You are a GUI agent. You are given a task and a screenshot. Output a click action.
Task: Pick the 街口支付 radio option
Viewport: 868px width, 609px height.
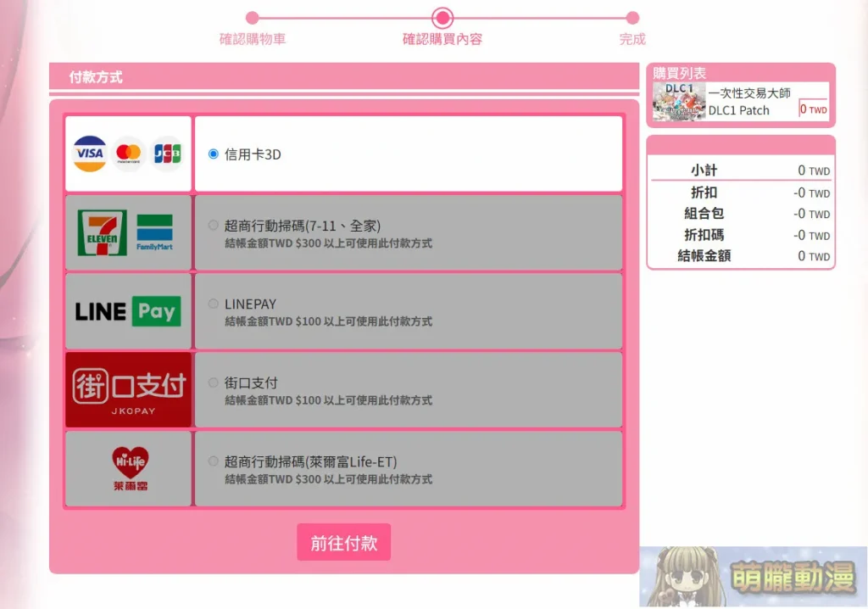(x=213, y=383)
